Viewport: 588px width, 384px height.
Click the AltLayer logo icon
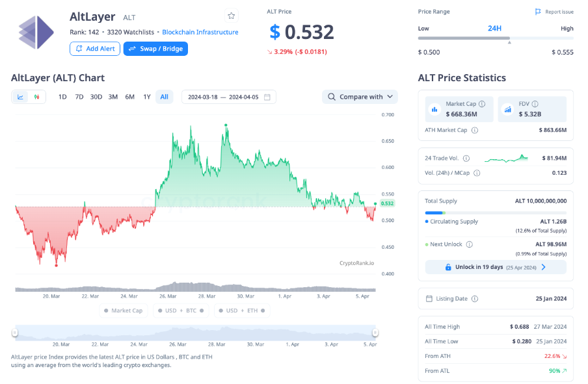[36, 32]
